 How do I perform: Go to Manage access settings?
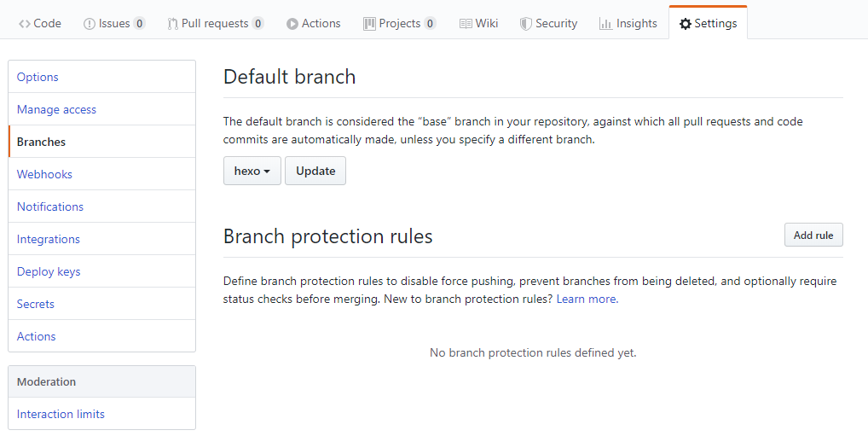click(56, 109)
